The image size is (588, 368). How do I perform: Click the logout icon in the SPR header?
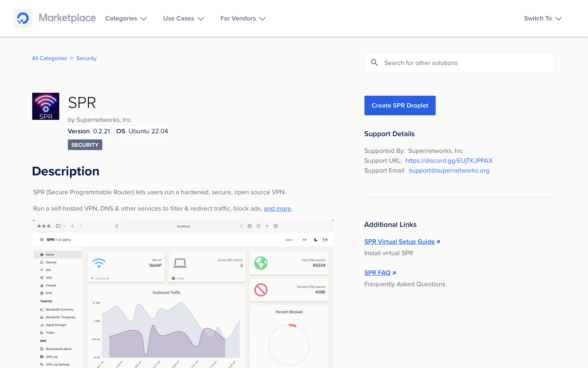point(325,240)
